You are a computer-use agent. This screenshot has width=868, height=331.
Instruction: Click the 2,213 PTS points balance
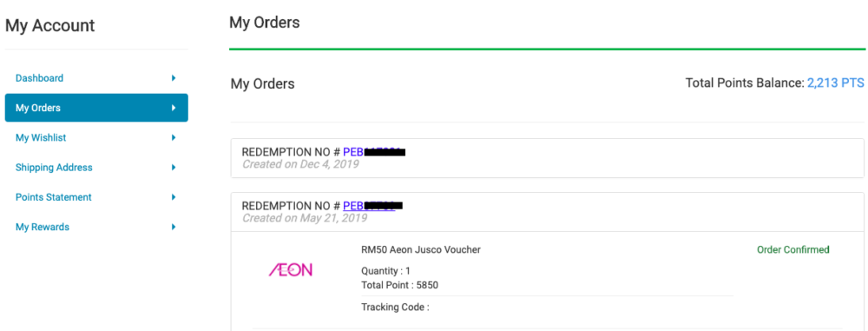pos(835,83)
